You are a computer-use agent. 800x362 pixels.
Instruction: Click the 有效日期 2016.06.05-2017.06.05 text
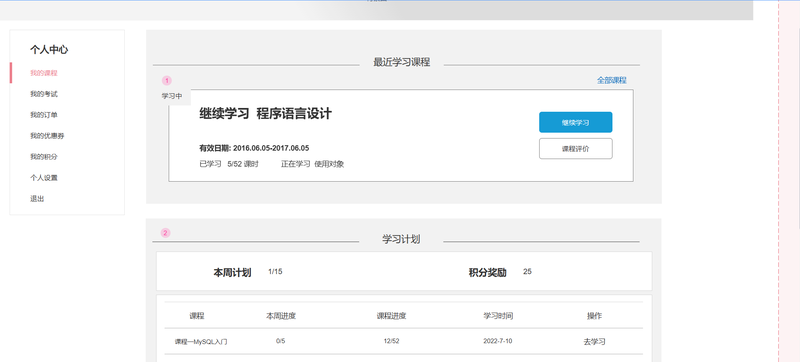[x=254, y=148]
